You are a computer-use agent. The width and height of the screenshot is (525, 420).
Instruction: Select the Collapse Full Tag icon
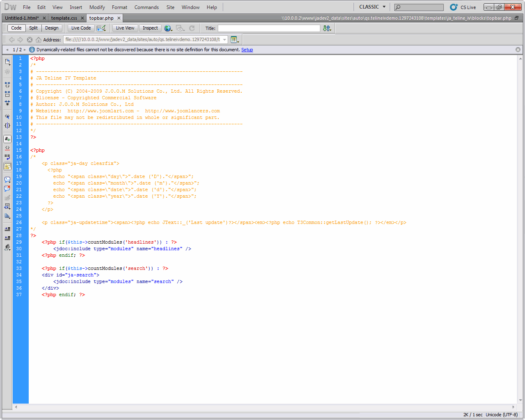[7, 85]
